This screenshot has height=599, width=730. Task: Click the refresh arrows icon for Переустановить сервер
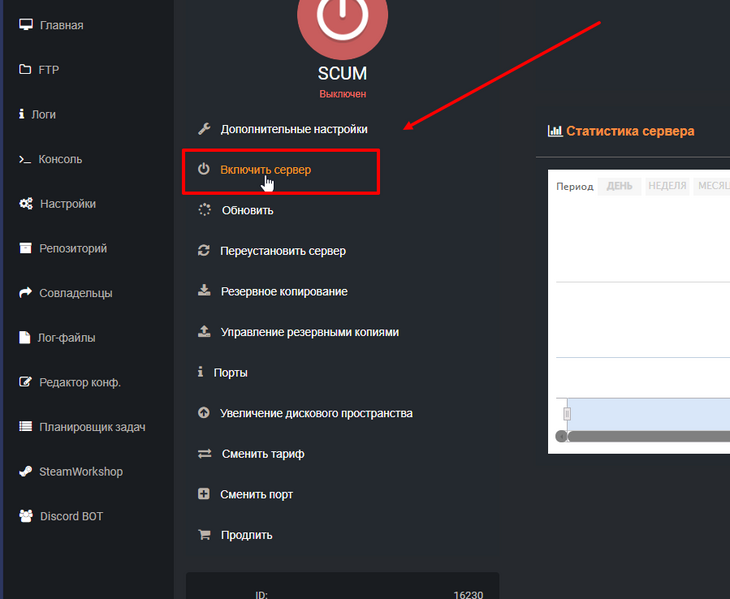click(204, 251)
